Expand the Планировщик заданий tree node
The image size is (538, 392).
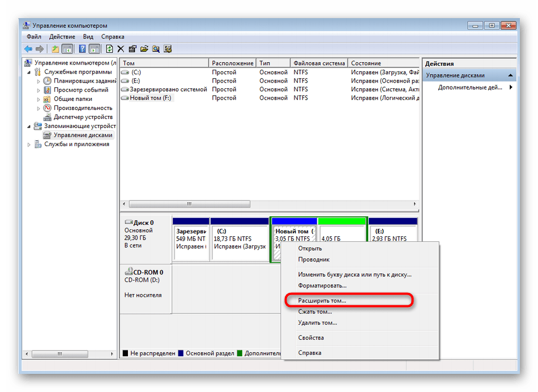tap(39, 81)
